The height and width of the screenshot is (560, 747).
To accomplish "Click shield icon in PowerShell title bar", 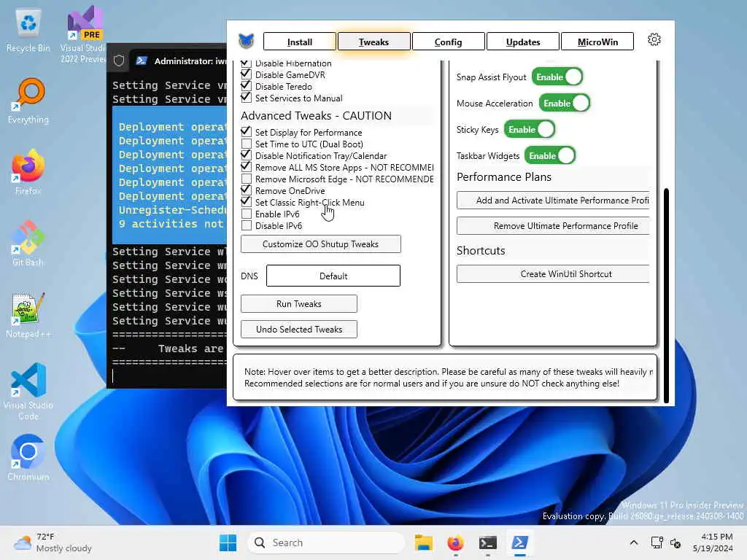I will tap(119, 61).
